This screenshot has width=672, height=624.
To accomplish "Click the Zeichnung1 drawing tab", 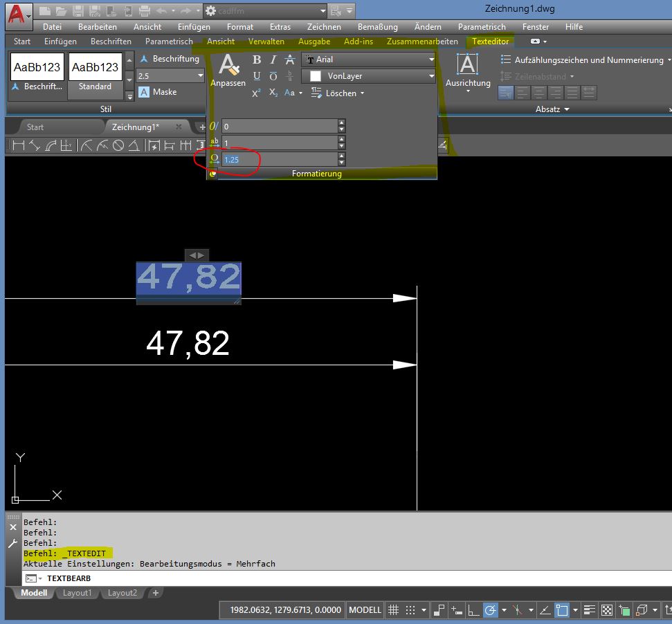I will [x=136, y=127].
